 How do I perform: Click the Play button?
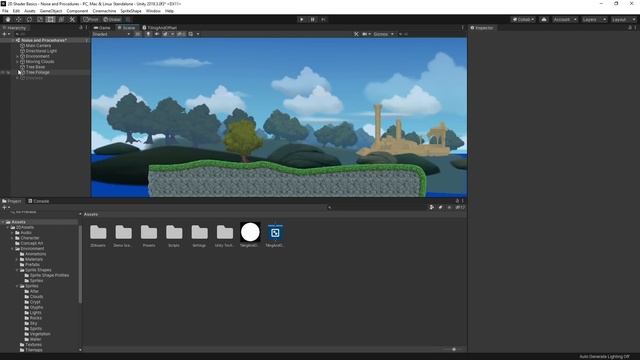click(302, 20)
